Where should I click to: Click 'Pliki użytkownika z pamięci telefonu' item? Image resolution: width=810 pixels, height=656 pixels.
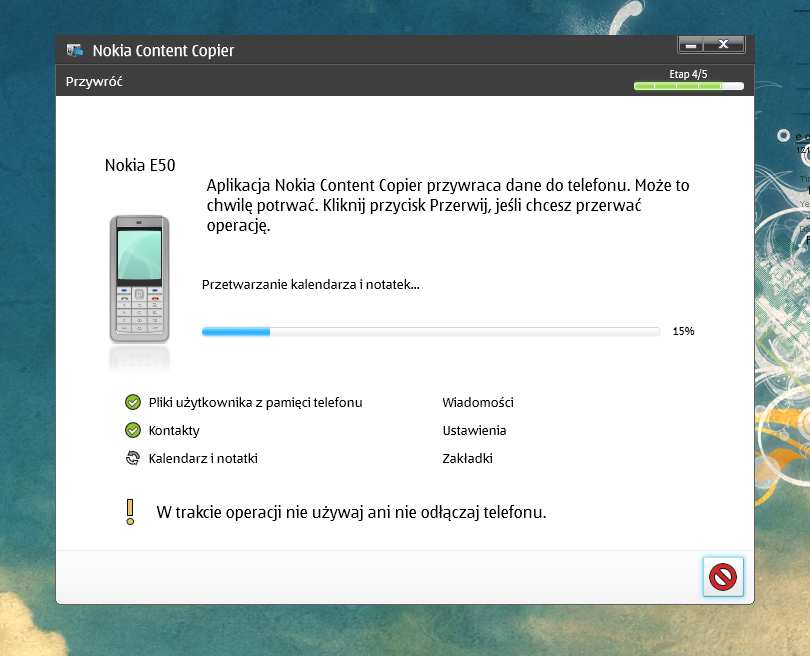[x=255, y=402]
